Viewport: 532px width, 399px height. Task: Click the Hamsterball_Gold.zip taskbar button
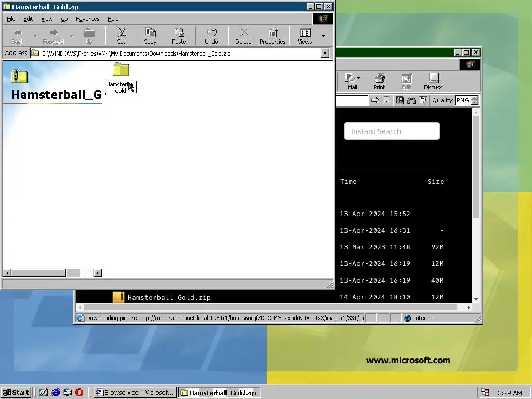(220, 393)
